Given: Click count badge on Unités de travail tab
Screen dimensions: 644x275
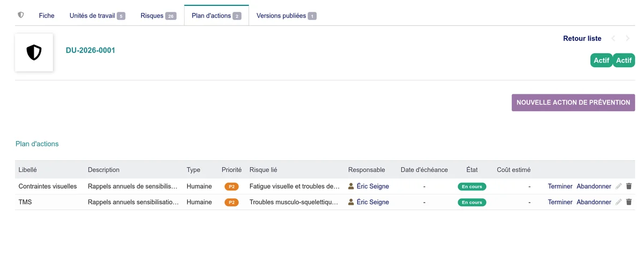Looking at the screenshot, I should coord(121,16).
